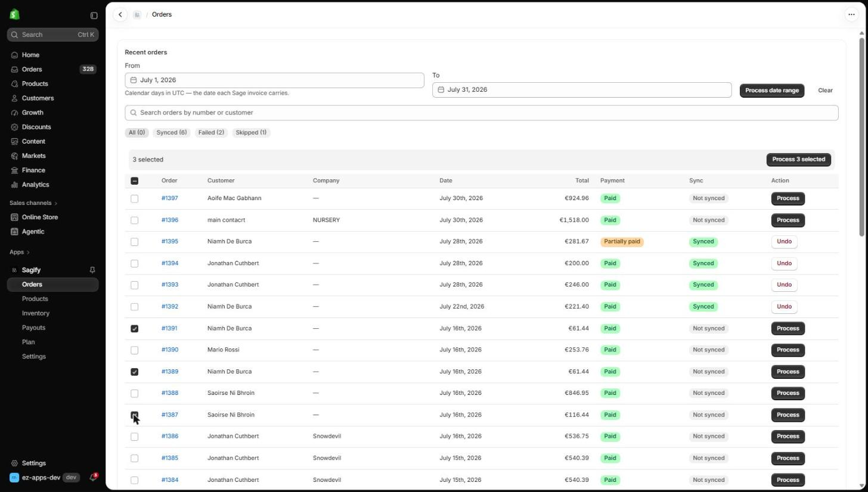Toggle the select-all header checkbox

pos(135,181)
